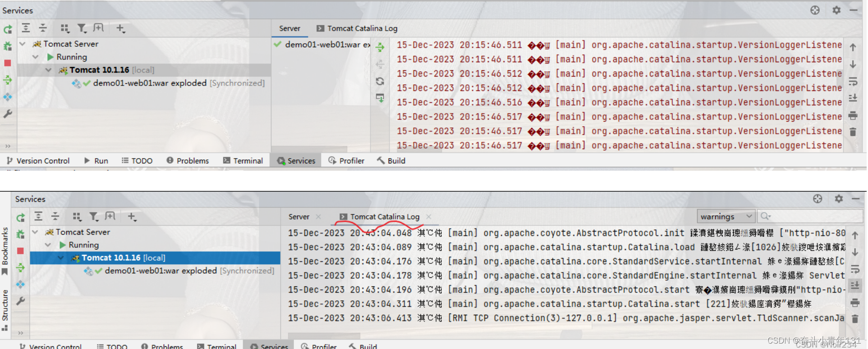The image size is (868, 349).
Task: Open Profiler tool window from upper bar
Action: point(346,161)
